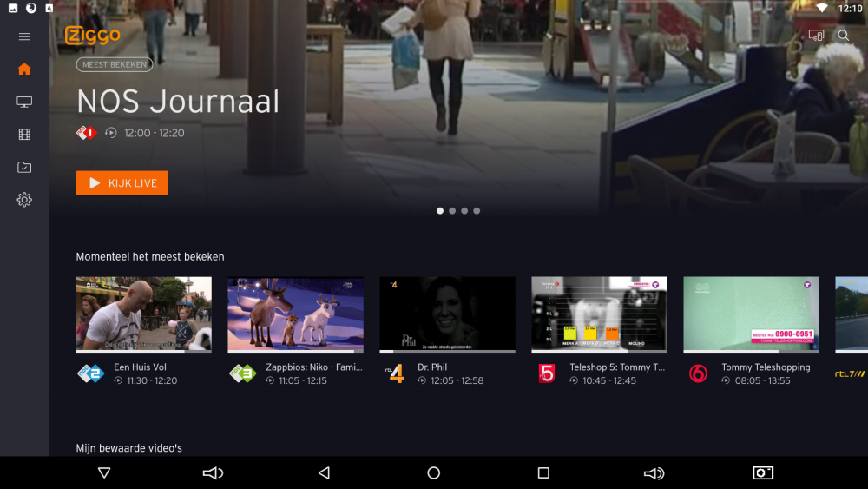Tap the recent apps square button
This screenshot has height=489, width=868.
(543, 473)
